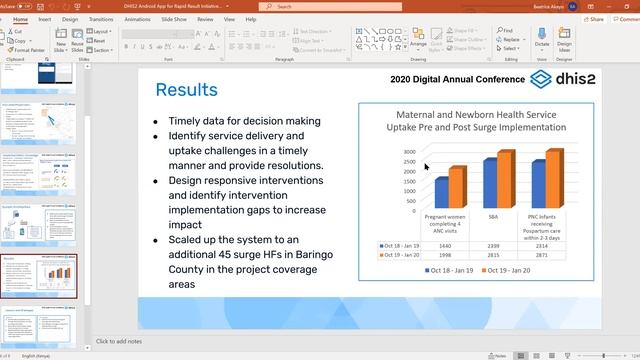This screenshot has width=640, height=360.
Task: Click the Find command
Action: [505, 31]
